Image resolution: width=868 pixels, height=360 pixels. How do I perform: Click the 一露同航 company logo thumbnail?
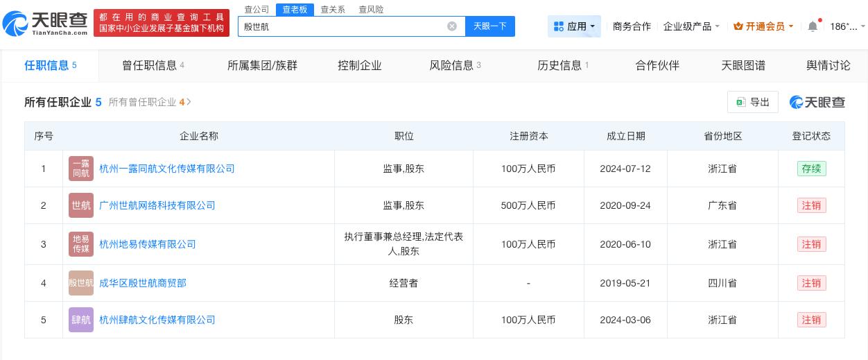[x=81, y=169]
